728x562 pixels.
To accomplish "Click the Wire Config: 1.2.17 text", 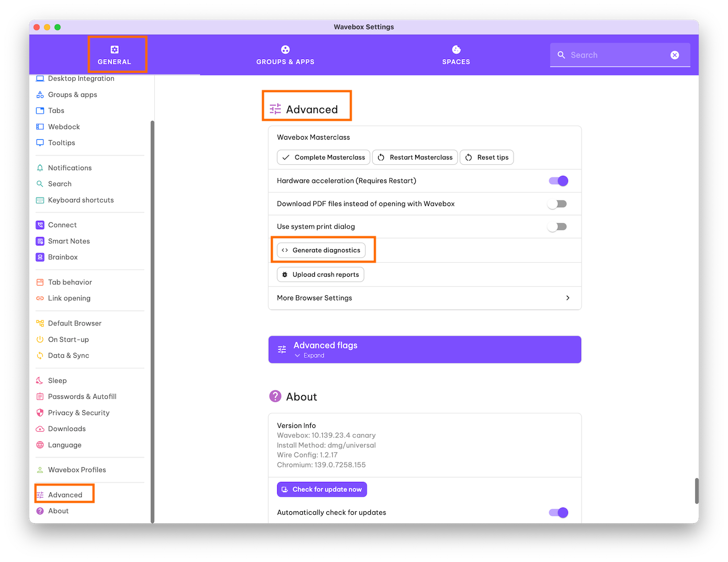I will pyautogui.click(x=308, y=455).
